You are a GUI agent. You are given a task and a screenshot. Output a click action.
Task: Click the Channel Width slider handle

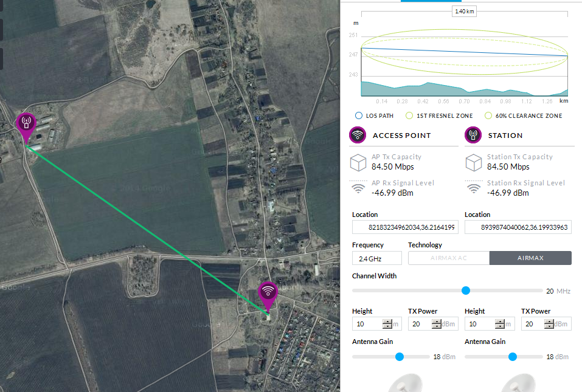click(466, 291)
